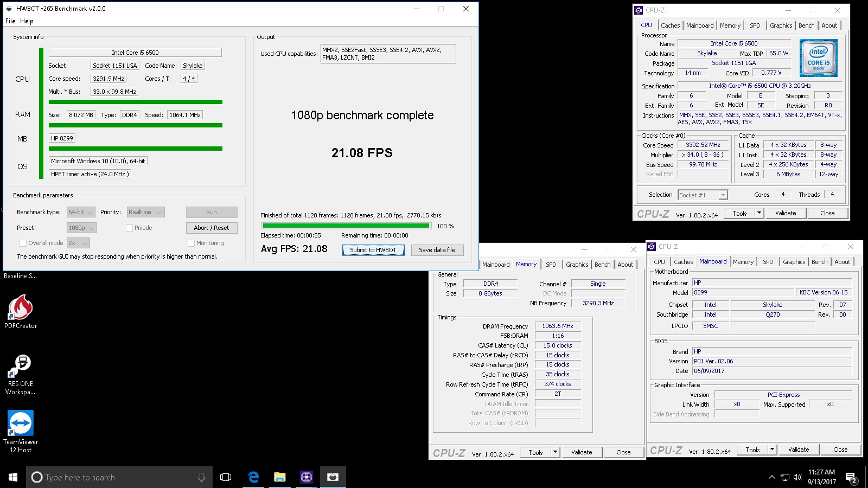Open the RES ONE Workspace desktop shortcut
The height and width of the screenshot is (488, 868).
coord(21,374)
